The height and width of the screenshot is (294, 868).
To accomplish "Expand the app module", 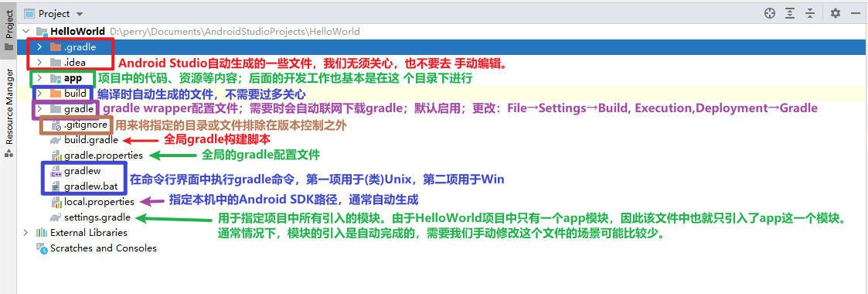I will [x=40, y=78].
